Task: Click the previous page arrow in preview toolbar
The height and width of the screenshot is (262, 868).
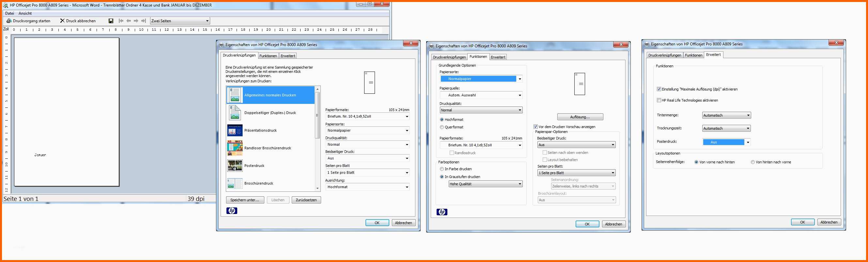Action: [x=129, y=21]
